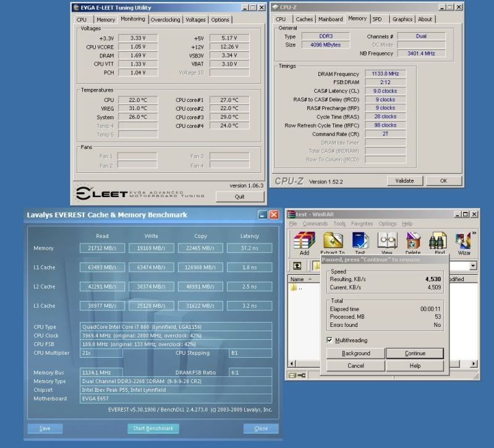Click the Close button in EVEREST
Viewport: 494px width, 448px height.
pyautogui.click(x=261, y=428)
